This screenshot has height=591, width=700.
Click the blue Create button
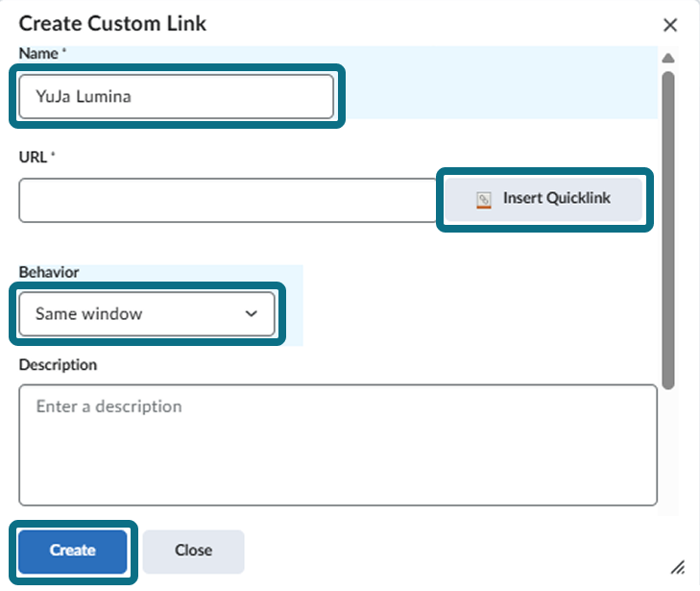coord(73,552)
